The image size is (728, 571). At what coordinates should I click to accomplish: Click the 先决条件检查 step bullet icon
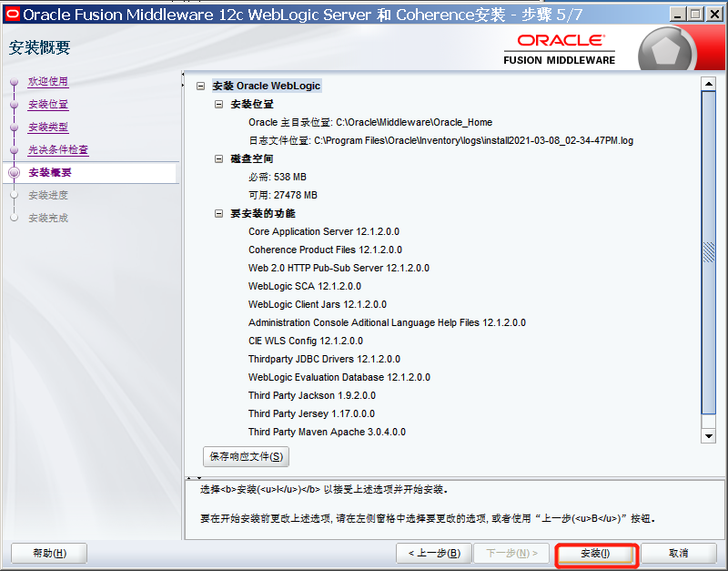[x=15, y=150]
